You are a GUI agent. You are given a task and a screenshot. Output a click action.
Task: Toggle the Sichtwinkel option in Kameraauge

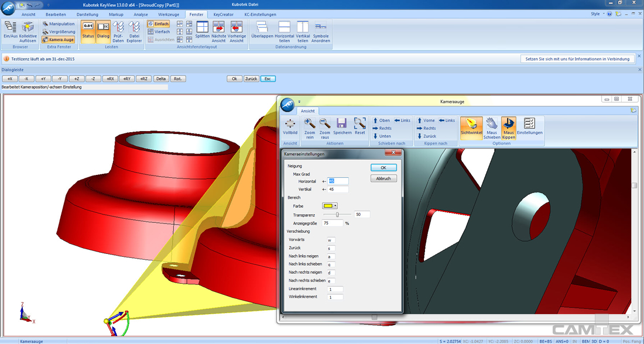pos(471,126)
